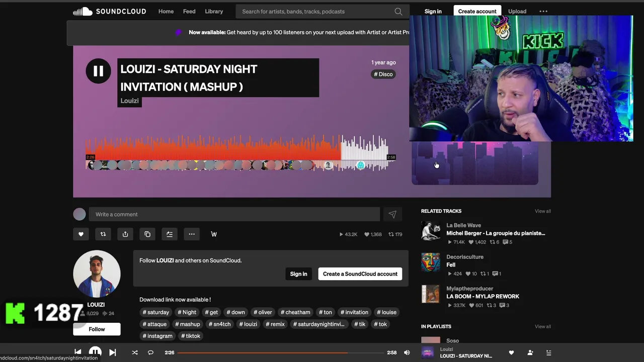644x362 pixels.
Task: Click the LOUIZI username under avatar
Action: coord(96,305)
